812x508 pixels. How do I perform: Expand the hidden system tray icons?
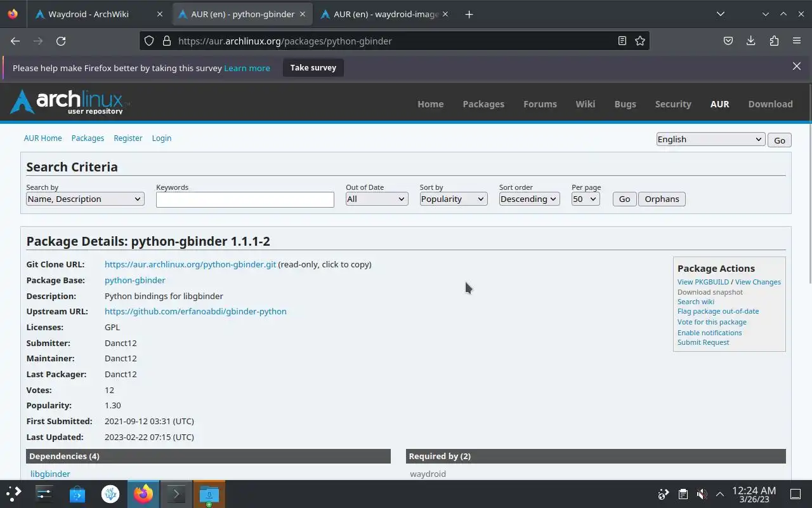[719, 494]
